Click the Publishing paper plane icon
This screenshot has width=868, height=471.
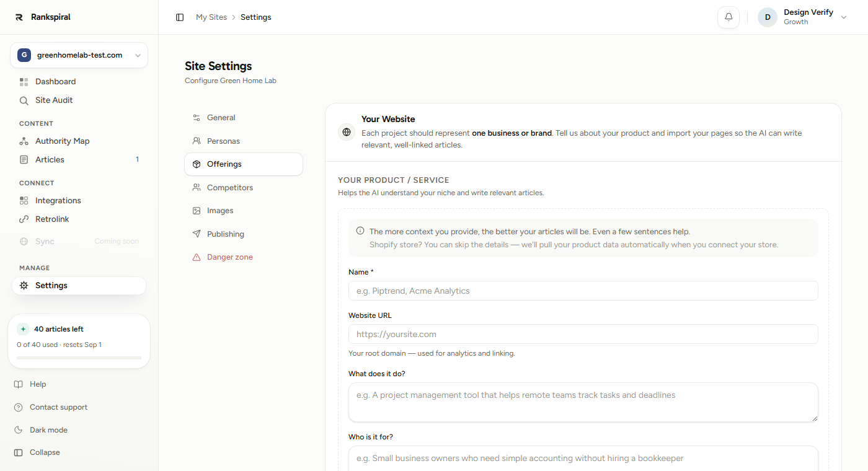(x=197, y=234)
